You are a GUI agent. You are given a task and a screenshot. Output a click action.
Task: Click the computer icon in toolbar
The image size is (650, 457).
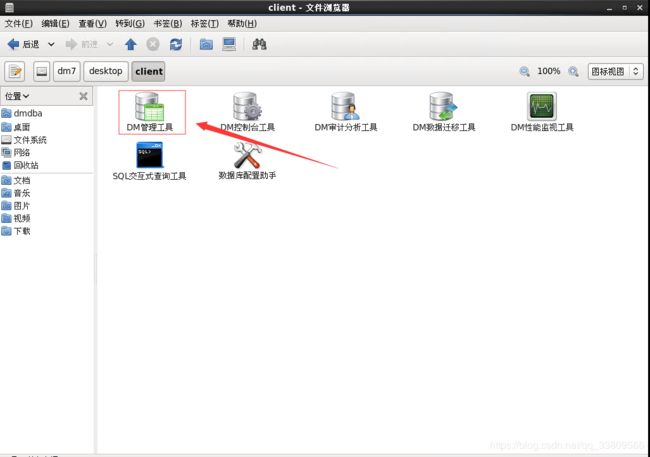(229, 44)
